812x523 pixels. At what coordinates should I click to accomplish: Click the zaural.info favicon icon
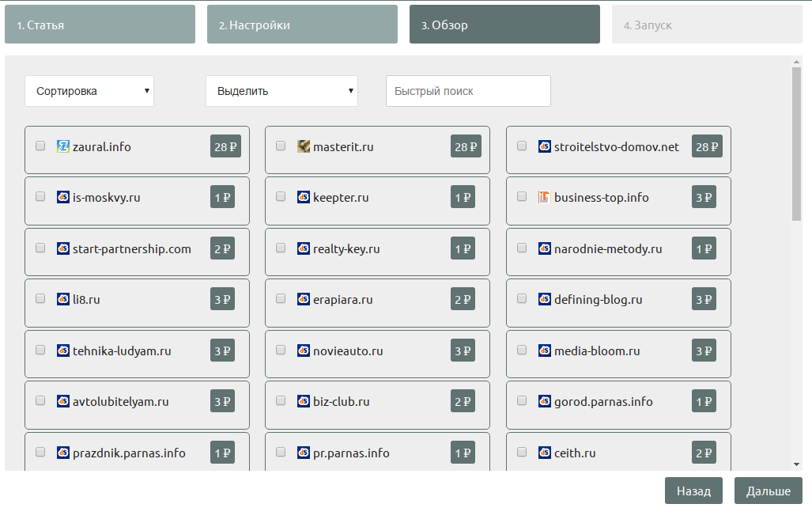[x=62, y=146]
